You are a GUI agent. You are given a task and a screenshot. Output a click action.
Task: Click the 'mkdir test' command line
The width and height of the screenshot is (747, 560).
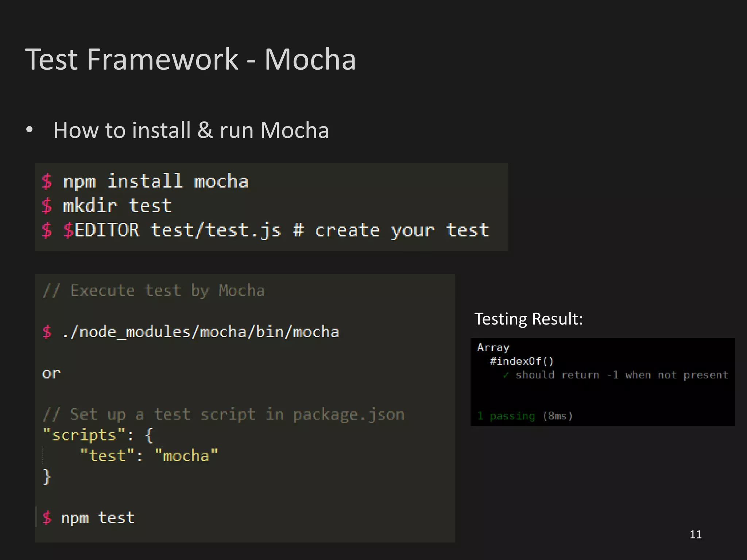(117, 206)
